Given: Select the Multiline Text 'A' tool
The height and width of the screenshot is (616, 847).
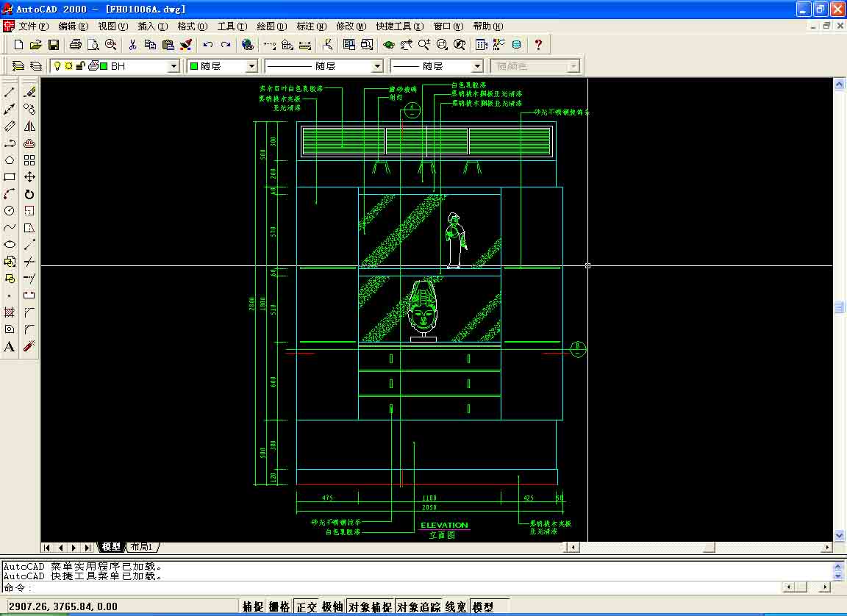Looking at the screenshot, I should click(9, 346).
